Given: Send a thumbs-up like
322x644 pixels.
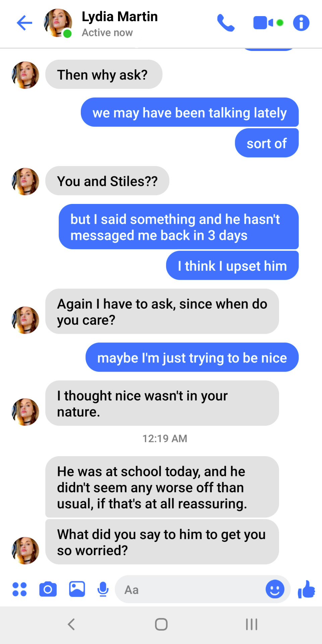Looking at the screenshot, I should (x=306, y=589).
